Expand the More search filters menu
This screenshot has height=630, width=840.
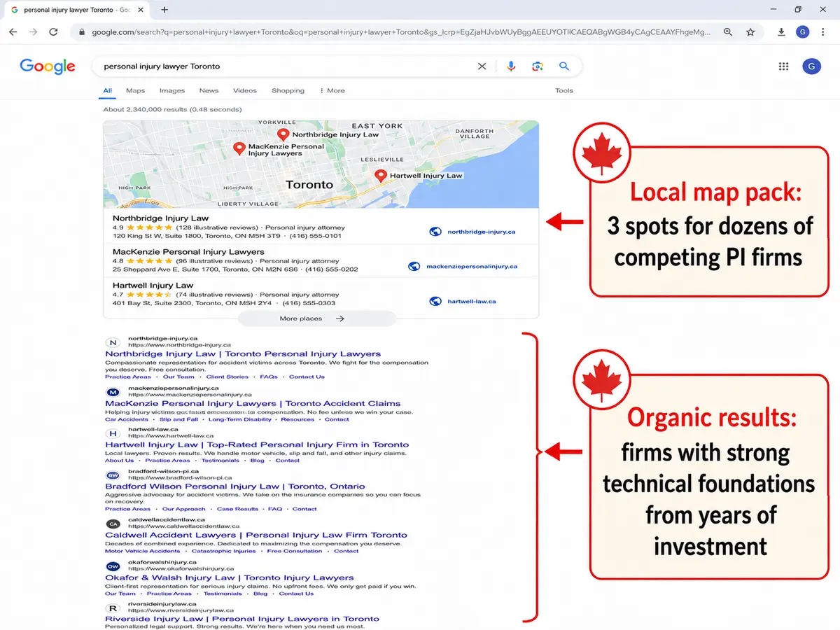click(x=332, y=90)
